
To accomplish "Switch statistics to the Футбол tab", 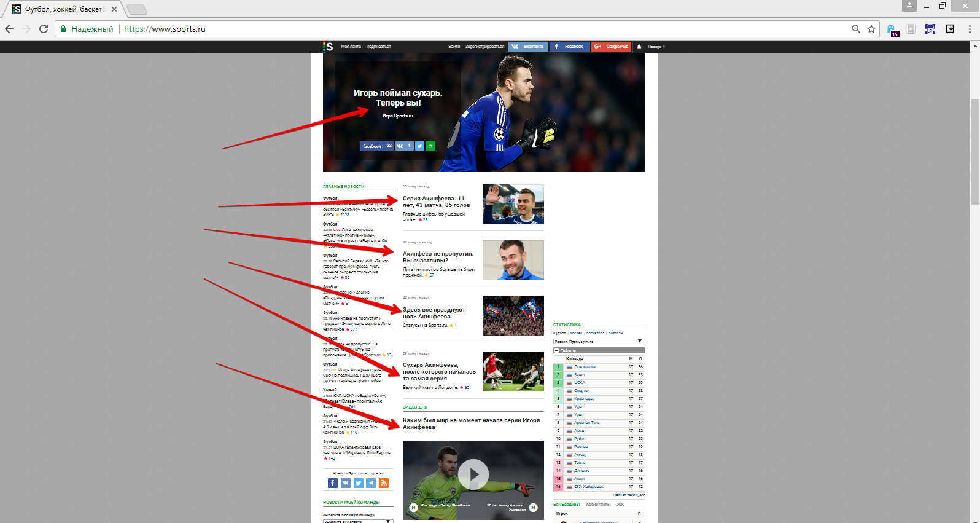I will coord(559,333).
